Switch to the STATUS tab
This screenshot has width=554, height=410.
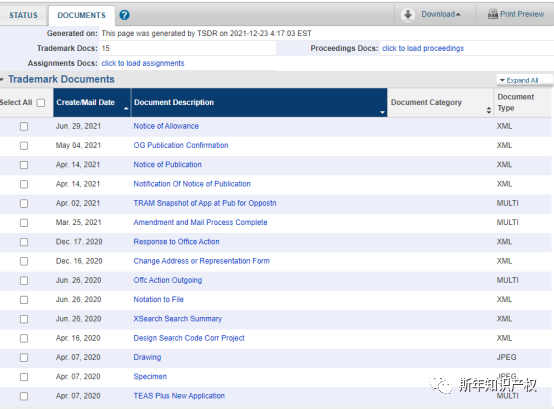point(23,15)
